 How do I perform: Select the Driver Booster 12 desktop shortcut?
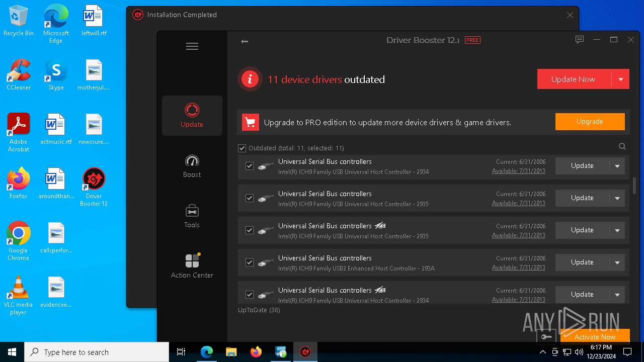point(94,187)
